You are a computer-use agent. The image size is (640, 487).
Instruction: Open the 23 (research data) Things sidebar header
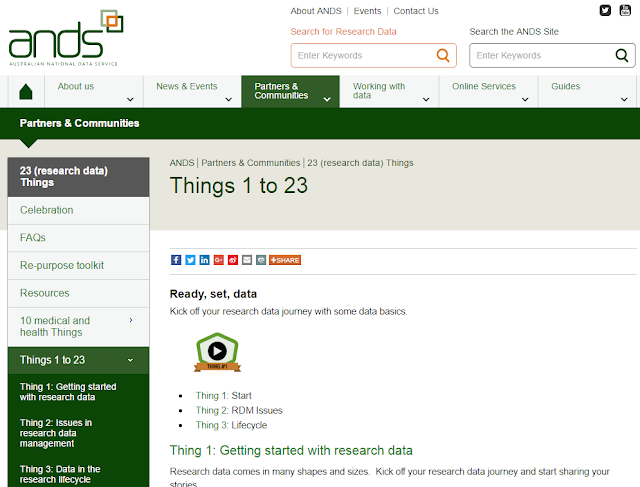tap(78, 177)
